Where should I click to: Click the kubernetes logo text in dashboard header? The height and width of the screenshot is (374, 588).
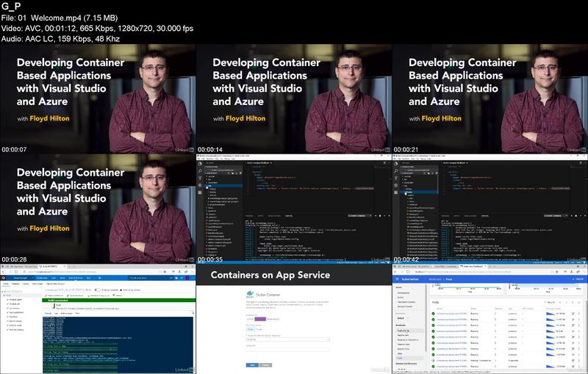click(x=410, y=279)
